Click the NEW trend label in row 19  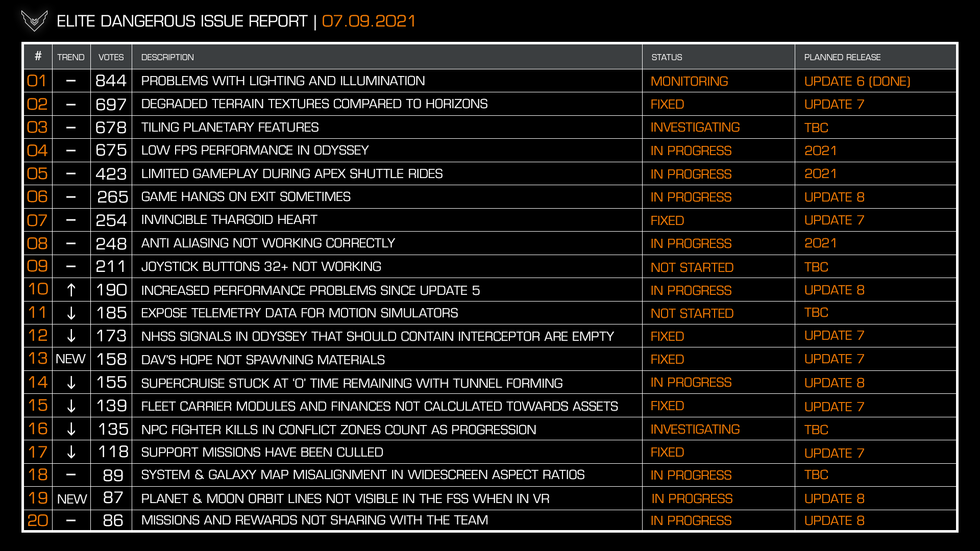pos(71,499)
